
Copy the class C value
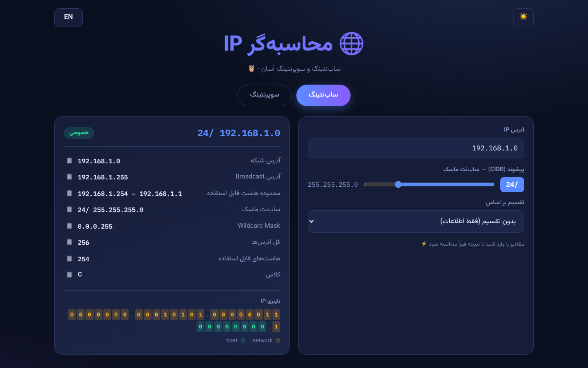point(69,275)
